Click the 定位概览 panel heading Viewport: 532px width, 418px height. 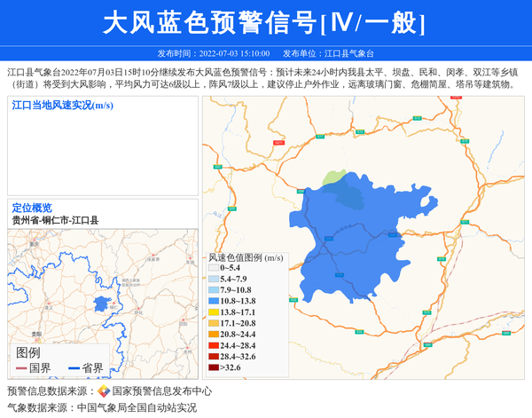tap(32, 208)
